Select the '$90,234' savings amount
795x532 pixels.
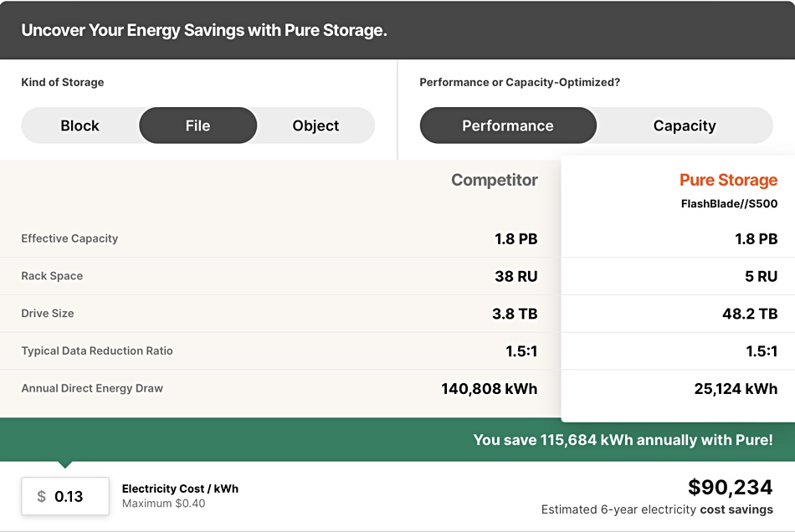pos(730,487)
